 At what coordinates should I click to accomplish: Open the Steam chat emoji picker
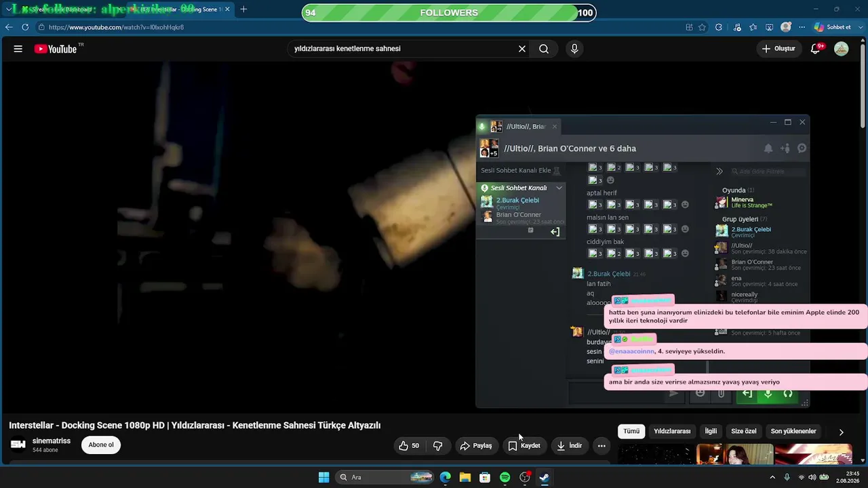point(701,393)
